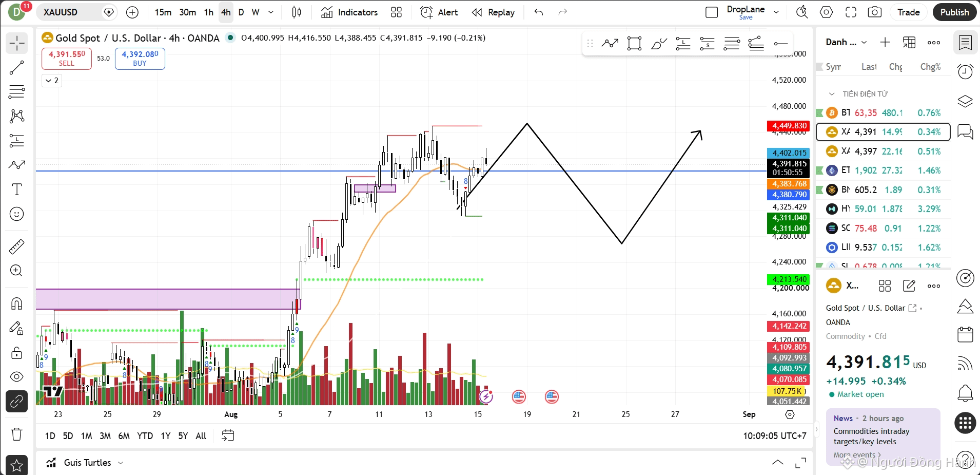This screenshot has height=475, width=980.
Task: Open the go to date calendar
Action: (x=228, y=436)
